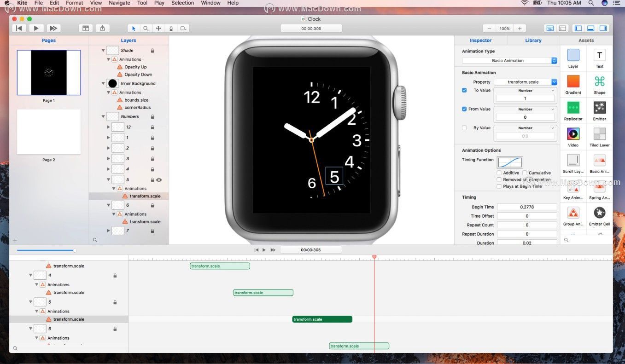Open the Format menu
Image resolution: width=625 pixels, height=364 pixels.
(75, 3)
